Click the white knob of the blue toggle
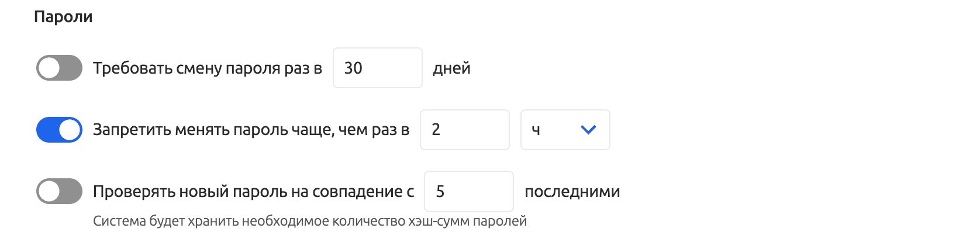The image size is (980, 242). tap(70, 130)
